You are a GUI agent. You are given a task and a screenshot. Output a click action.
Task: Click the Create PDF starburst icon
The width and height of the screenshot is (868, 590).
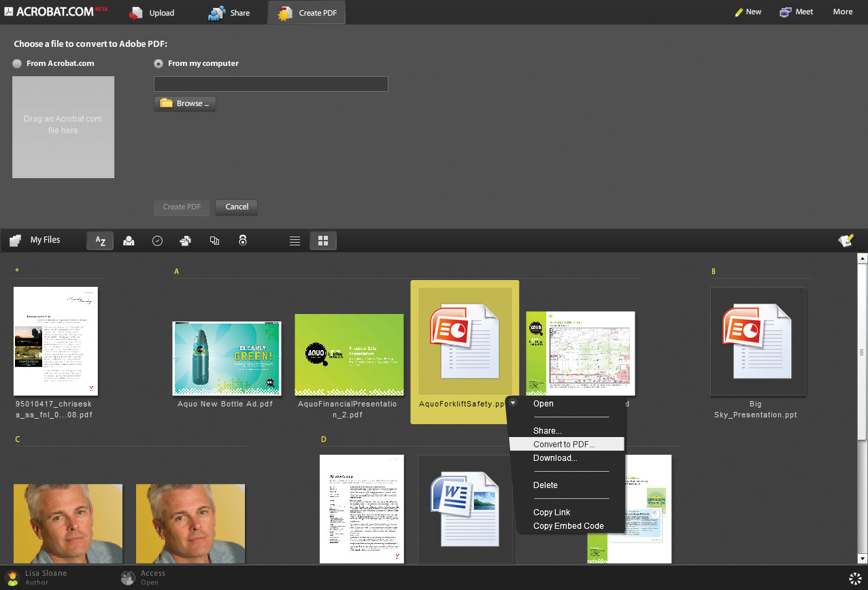[x=284, y=12]
